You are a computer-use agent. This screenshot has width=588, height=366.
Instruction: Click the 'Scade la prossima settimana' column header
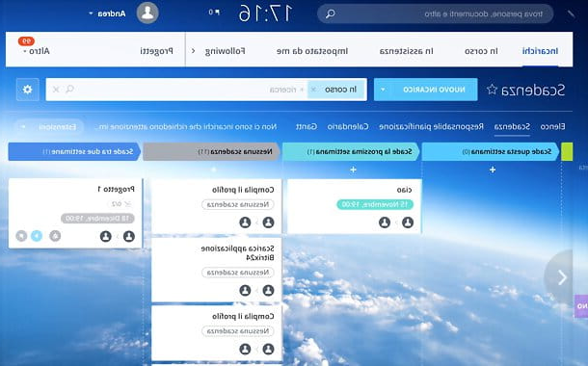(351, 152)
